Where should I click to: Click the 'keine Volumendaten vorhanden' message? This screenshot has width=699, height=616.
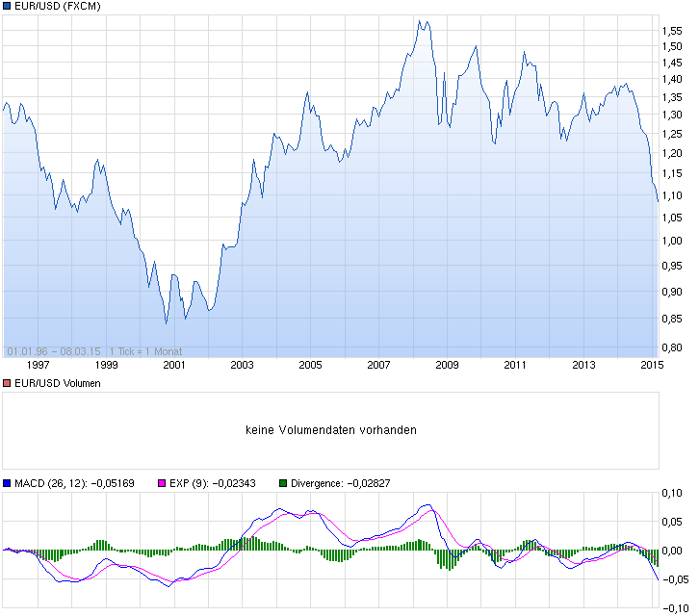(331, 430)
